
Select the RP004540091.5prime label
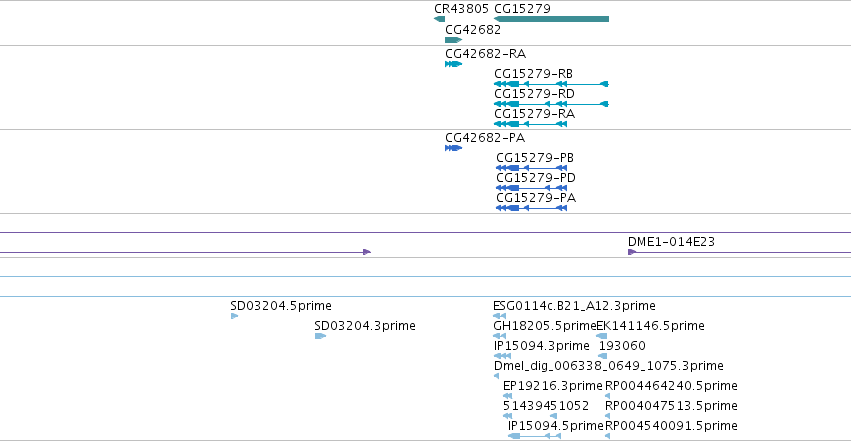[x=671, y=426]
